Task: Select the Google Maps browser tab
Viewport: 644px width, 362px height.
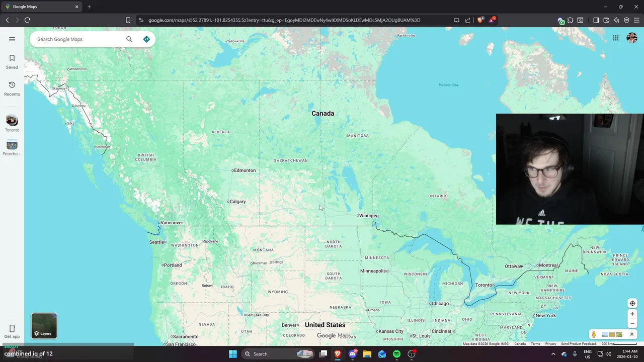Action: 42,7
